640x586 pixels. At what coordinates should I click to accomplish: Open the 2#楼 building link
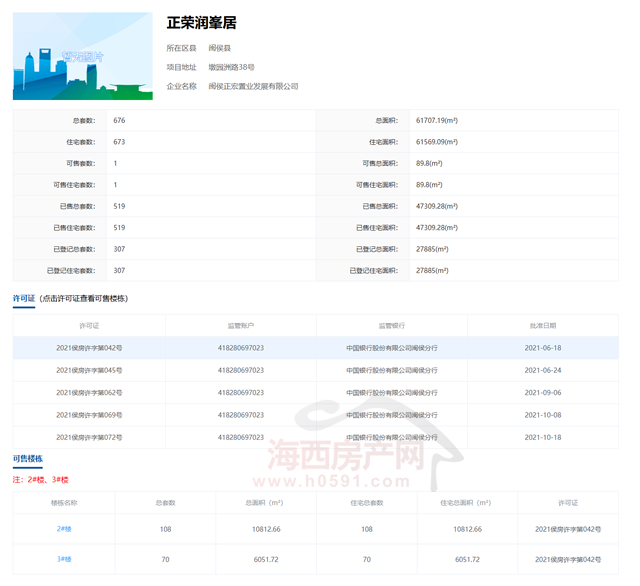pos(63,528)
